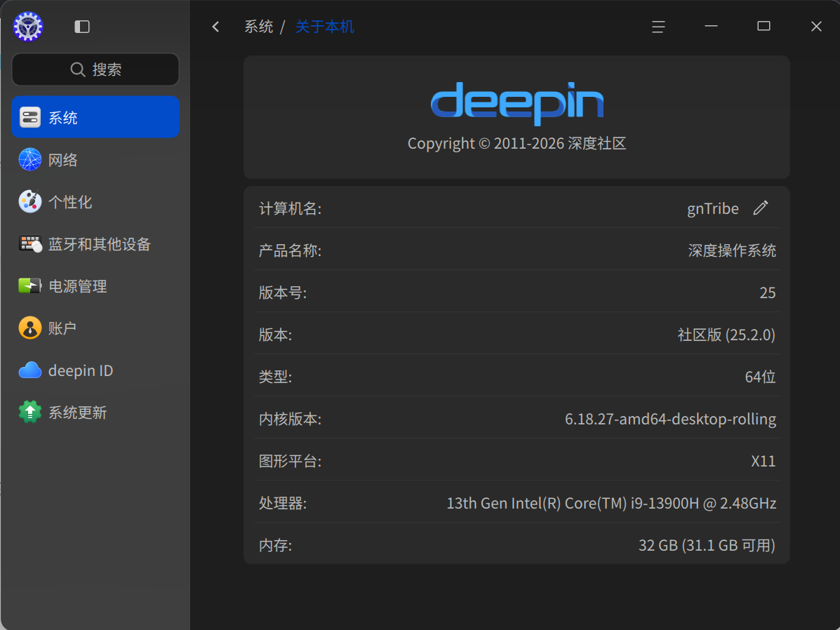Open the 网络 settings category
The width and height of the screenshot is (840, 630).
pyautogui.click(x=95, y=160)
